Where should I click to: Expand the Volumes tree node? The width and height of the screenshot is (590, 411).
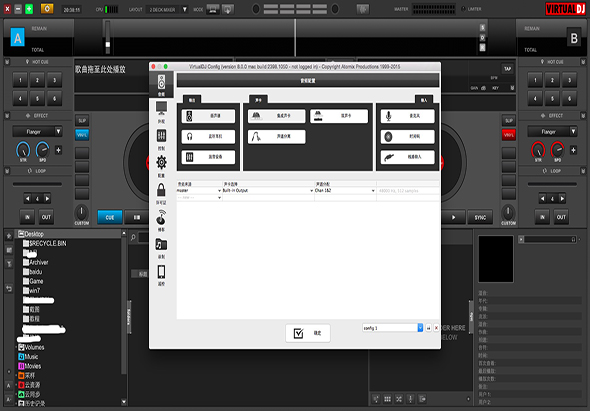click(x=16, y=347)
